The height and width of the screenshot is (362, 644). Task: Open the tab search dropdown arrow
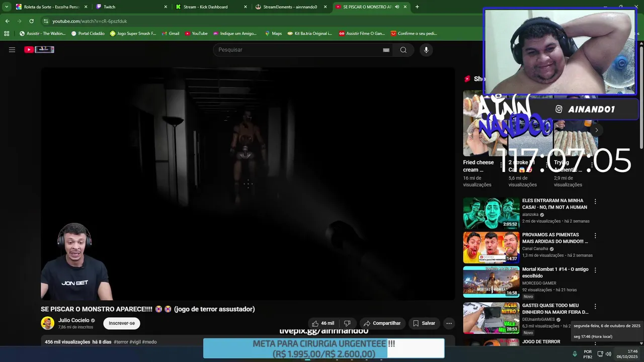(7, 7)
